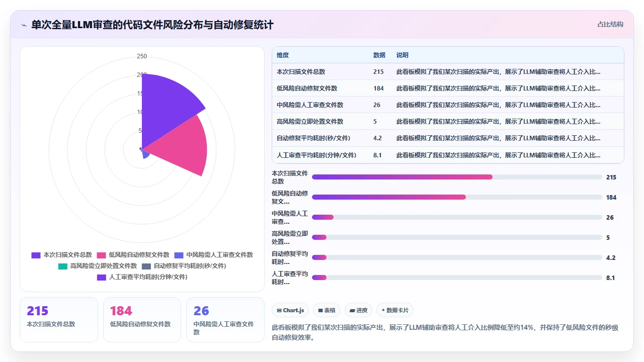Toggle the 本次扫描文件总数 legend swatch
This screenshot has height=362, width=644.
click(x=36, y=255)
